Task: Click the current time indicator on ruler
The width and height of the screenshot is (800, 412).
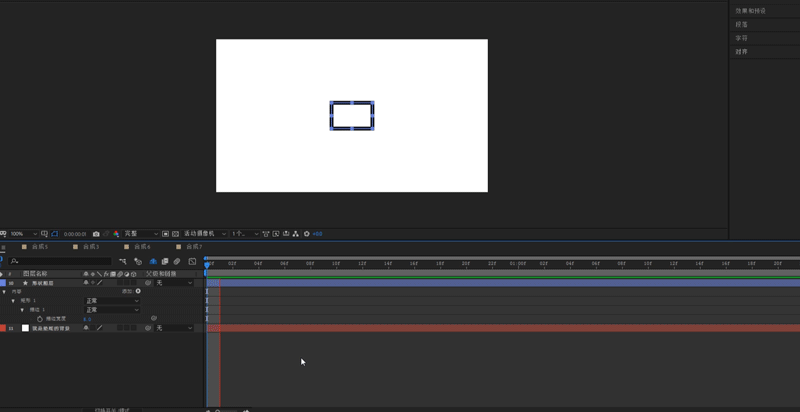Action: 207,264
